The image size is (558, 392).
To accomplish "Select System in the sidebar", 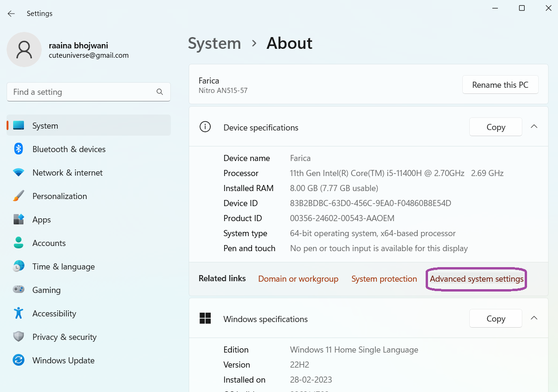I will click(x=45, y=126).
